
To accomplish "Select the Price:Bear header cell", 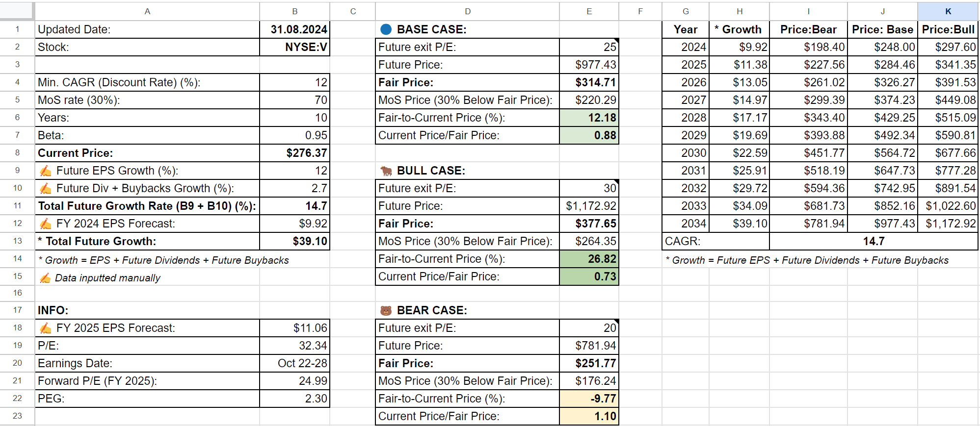I will (808, 29).
